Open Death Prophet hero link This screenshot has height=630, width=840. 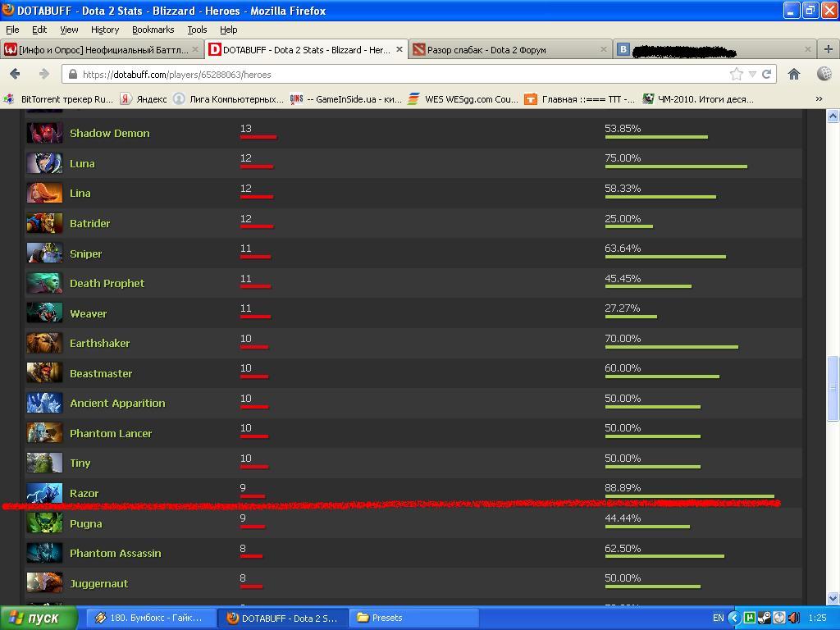click(107, 283)
